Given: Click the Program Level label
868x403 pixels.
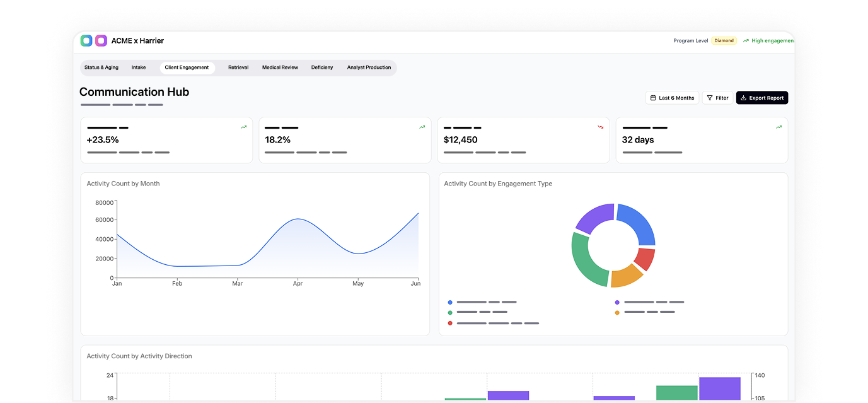Looking at the screenshot, I should click(691, 40).
